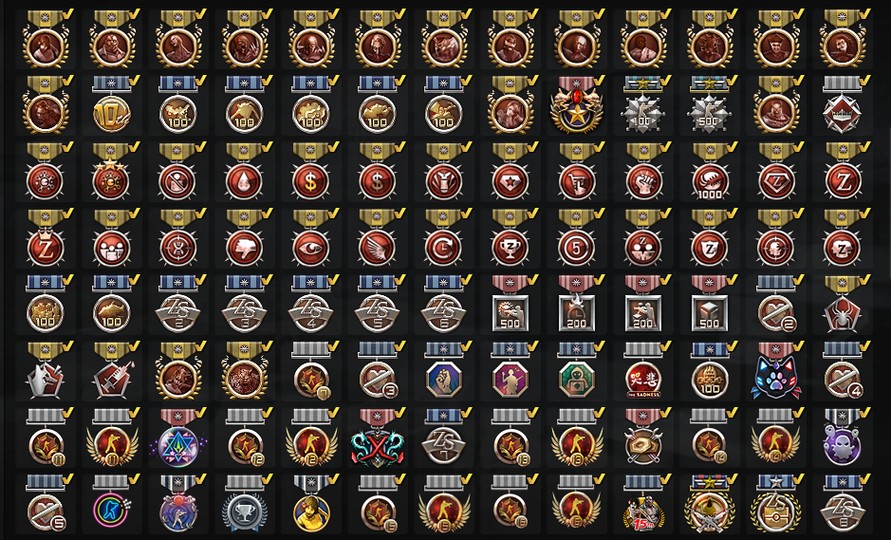Screen dimensions: 891x540
Task: Select the 15th anniversary medal
Action: 643,505
